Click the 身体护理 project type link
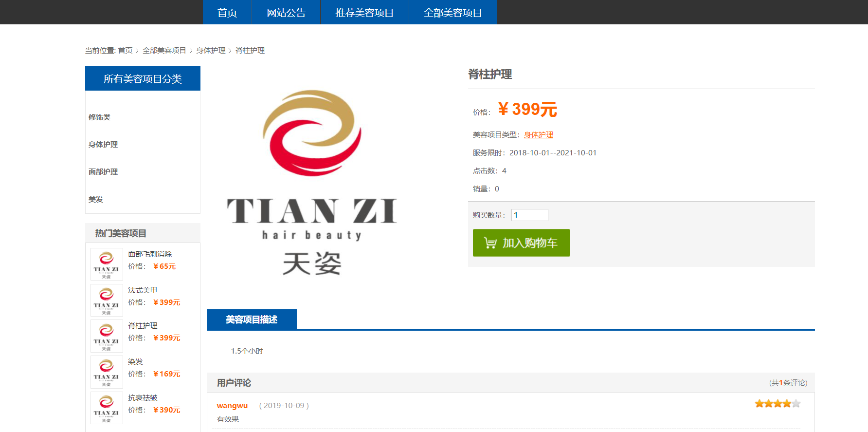This screenshot has width=868, height=432. point(539,134)
